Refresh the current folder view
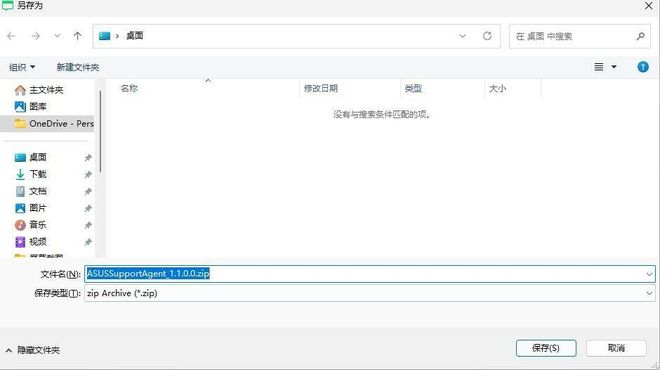This screenshot has width=660, height=370. [487, 36]
